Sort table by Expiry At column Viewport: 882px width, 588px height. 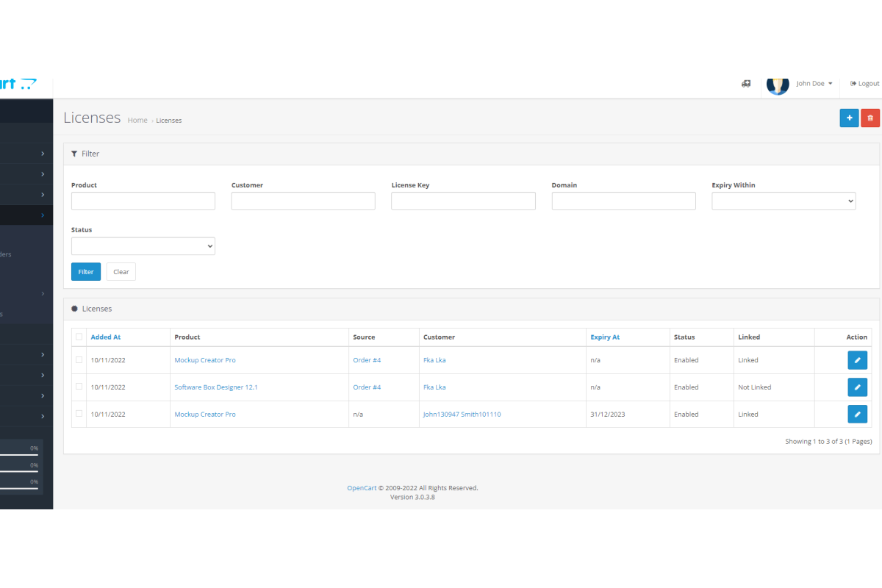tap(605, 337)
